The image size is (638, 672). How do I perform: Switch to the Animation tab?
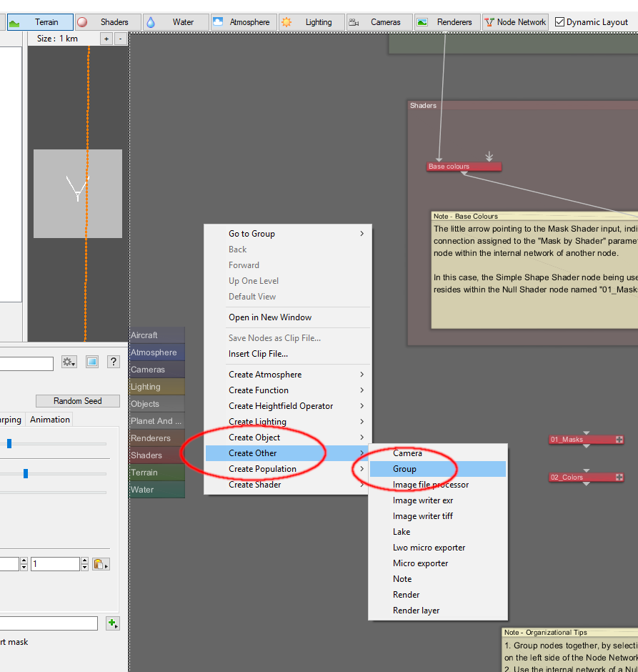[50, 420]
